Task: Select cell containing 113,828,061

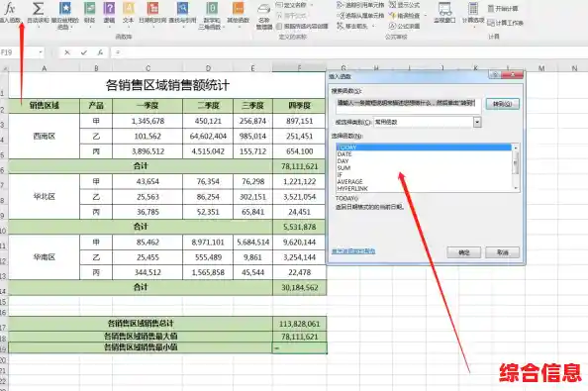Action: pyautogui.click(x=300, y=324)
